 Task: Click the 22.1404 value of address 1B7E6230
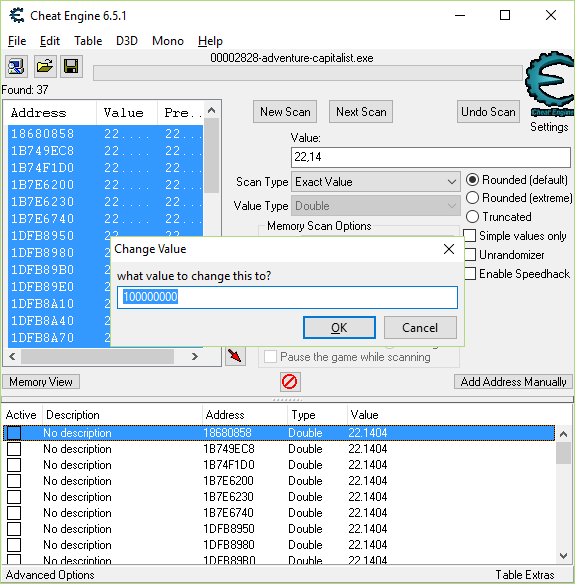tap(368, 497)
